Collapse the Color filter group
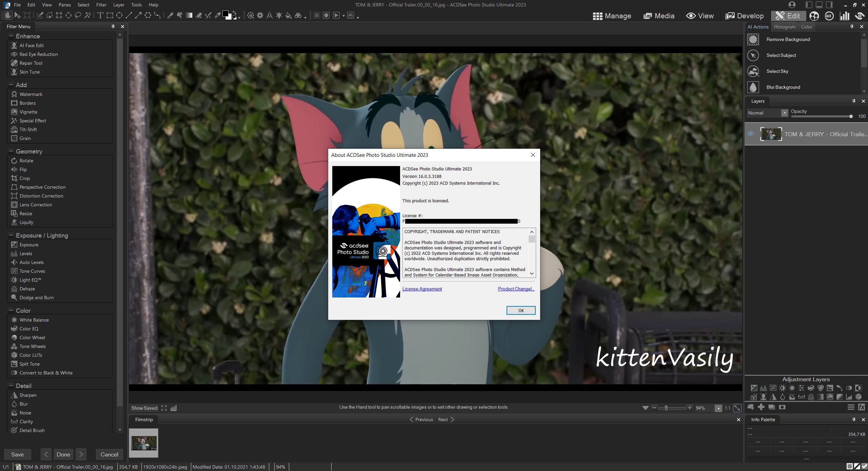This screenshot has width=868, height=471. (x=11, y=310)
